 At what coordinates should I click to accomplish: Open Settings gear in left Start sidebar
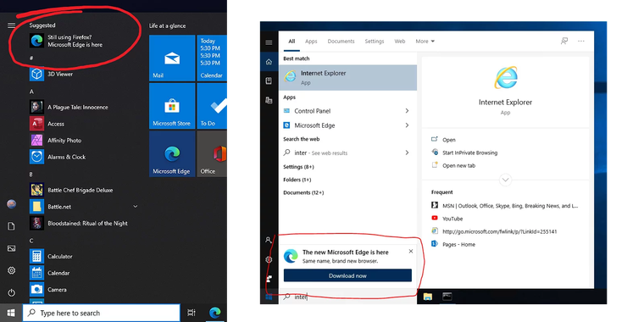click(x=12, y=270)
